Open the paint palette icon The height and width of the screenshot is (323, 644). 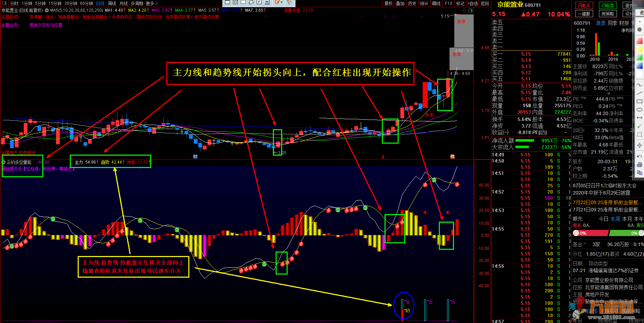click(x=277, y=2)
